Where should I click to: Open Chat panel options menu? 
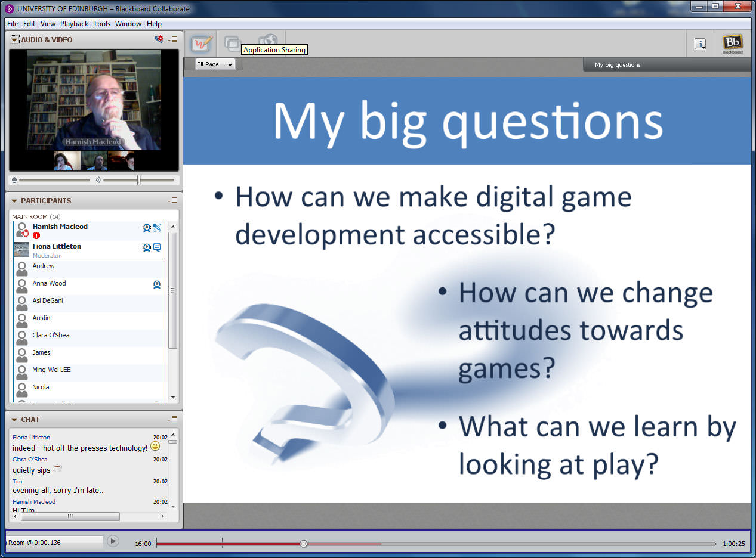[172, 420]
